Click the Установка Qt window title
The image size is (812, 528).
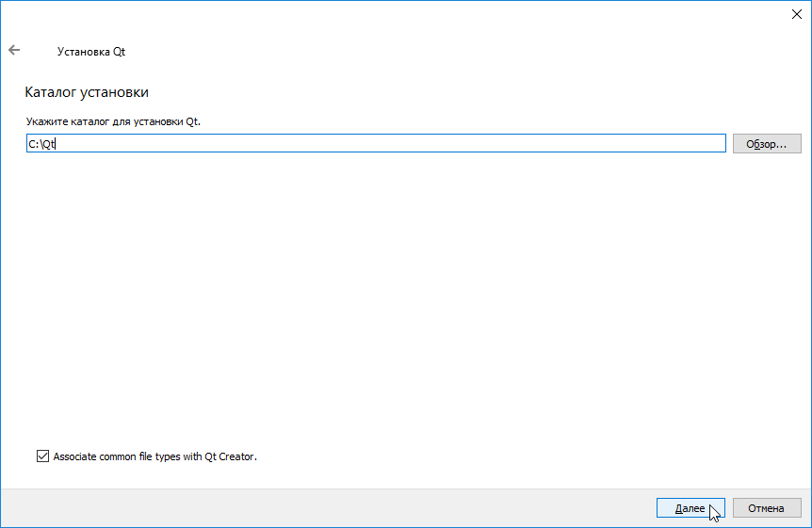91,52
